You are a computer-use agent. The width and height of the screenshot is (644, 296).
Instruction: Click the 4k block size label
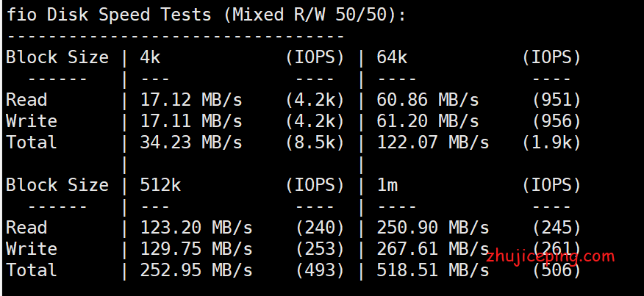[x=150, y=57]
